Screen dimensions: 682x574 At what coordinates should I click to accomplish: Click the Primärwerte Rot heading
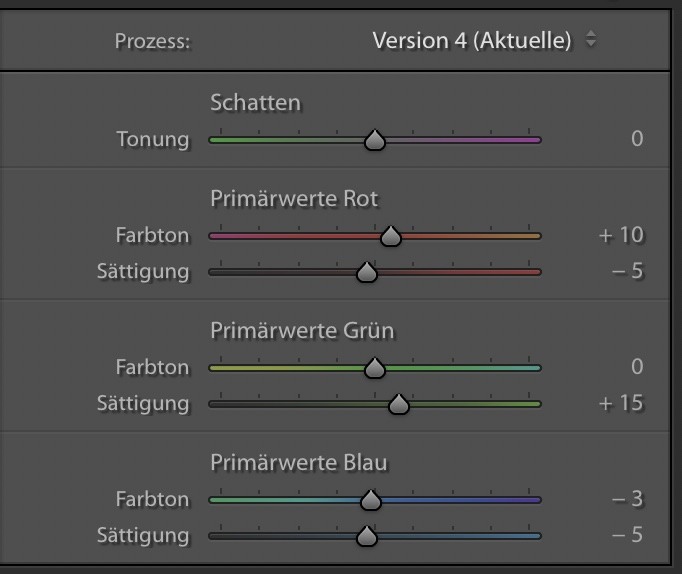pyautogui.click(x=294, y=198)
